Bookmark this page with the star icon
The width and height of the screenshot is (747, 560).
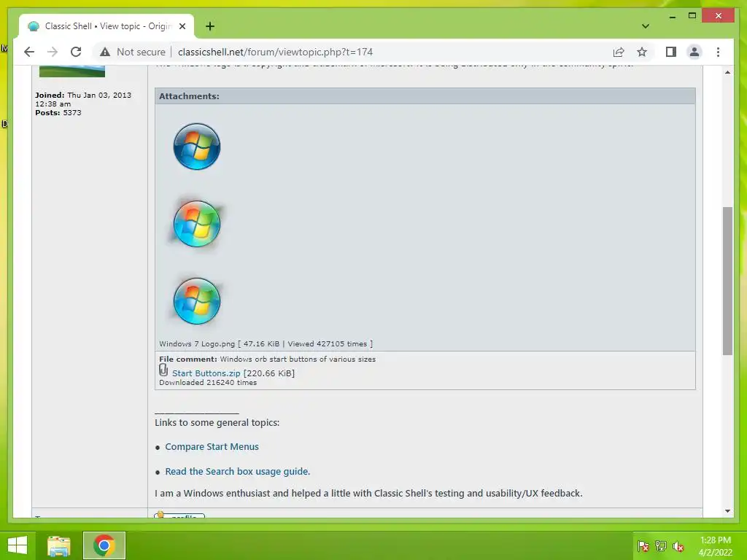(x=642, y=52)
